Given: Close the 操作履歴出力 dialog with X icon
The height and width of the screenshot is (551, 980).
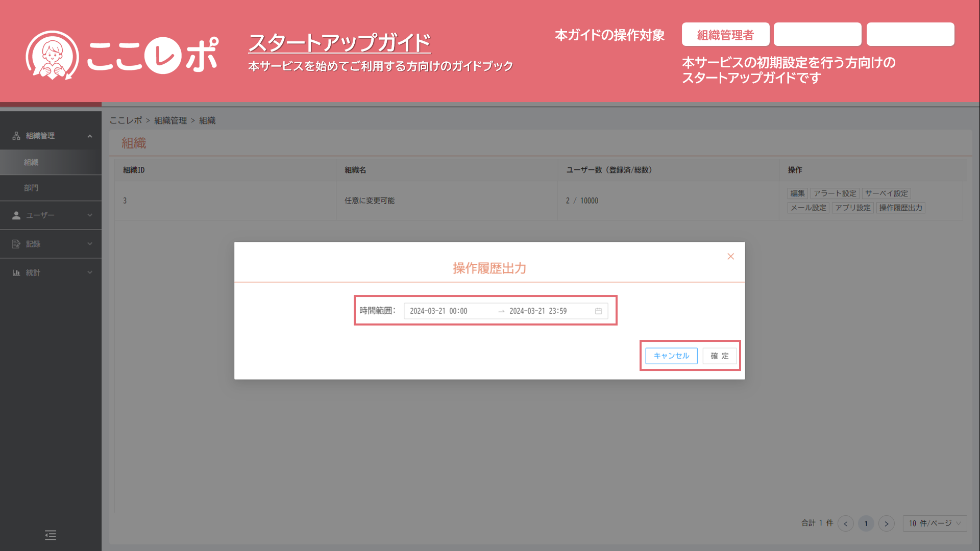Looking at the screenshot, I should [x=730, y=257].
